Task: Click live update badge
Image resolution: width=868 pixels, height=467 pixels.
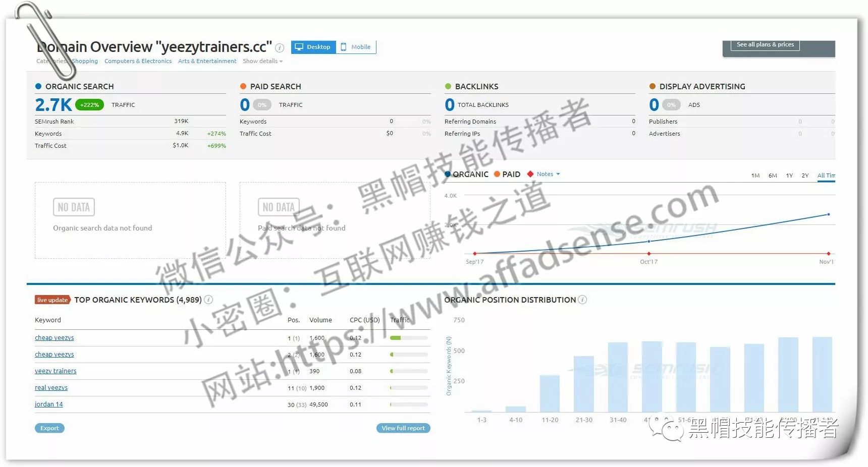Action: pos(52,300)
